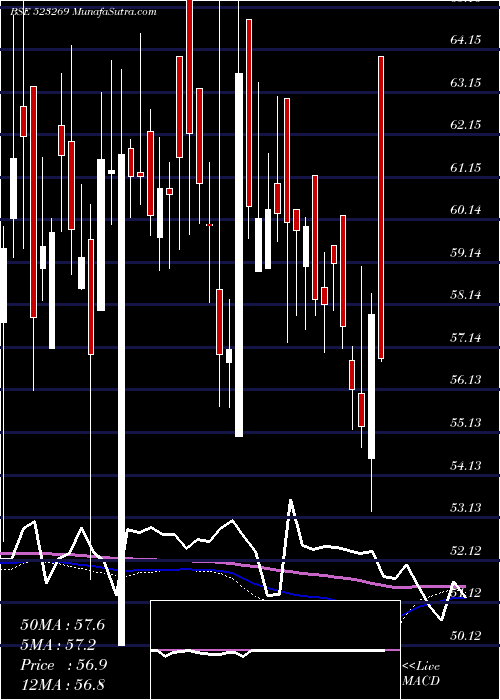This screenshot has width=500, height=700.
Task: Click the Price : 56.9 reading
Action: click(62, 665)
